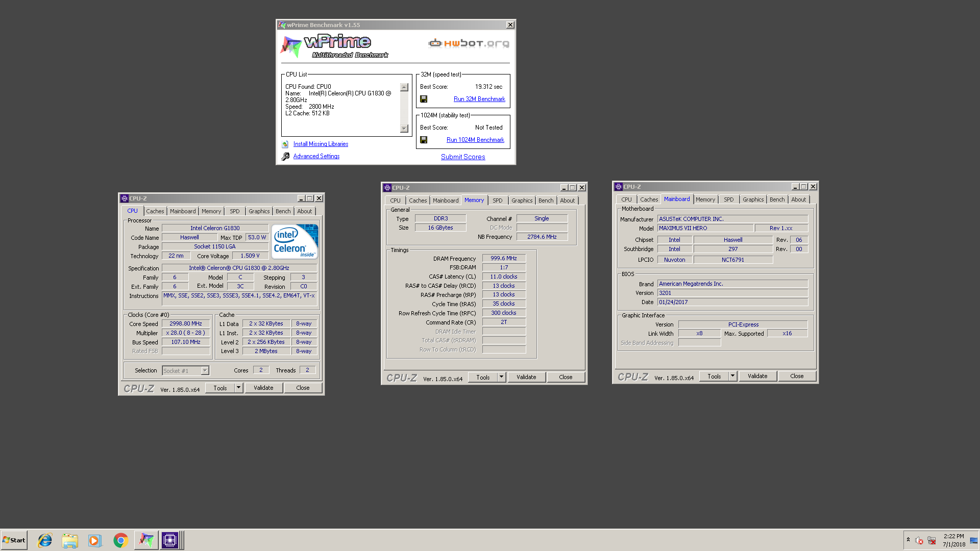Click Validate in the Mainboard window
The height and width of the screenshot is (551, 980).
coord(757,376)
